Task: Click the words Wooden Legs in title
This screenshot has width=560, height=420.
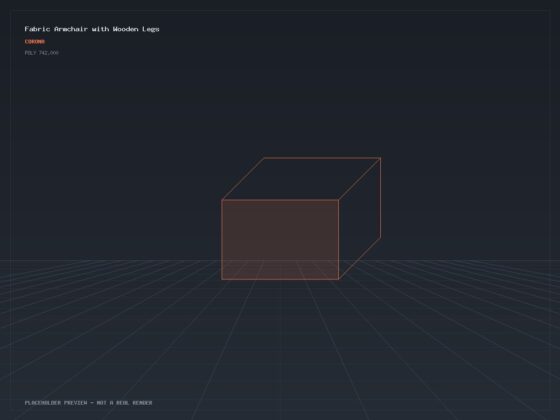Action: pos(136,29)
